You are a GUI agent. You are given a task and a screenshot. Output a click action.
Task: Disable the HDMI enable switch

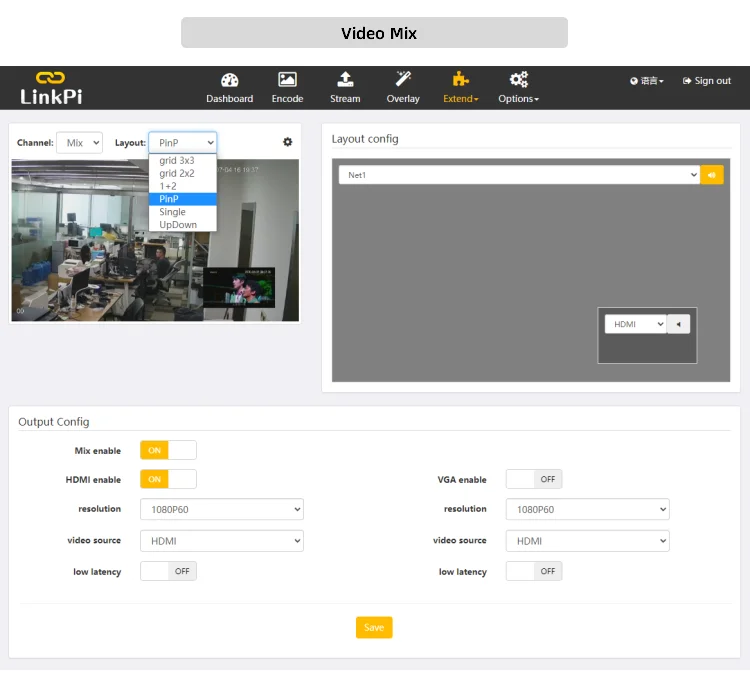pos(168,480)
